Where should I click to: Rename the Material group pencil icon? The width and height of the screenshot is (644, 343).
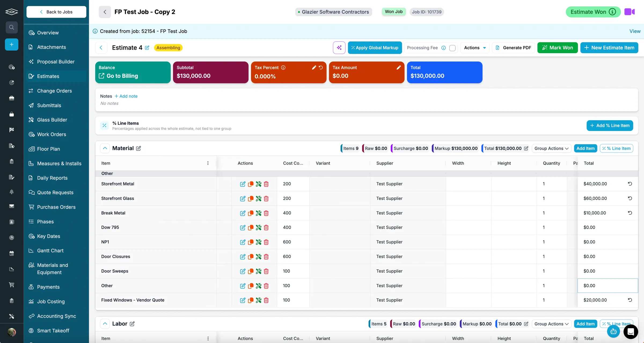(x=138, y=148)
